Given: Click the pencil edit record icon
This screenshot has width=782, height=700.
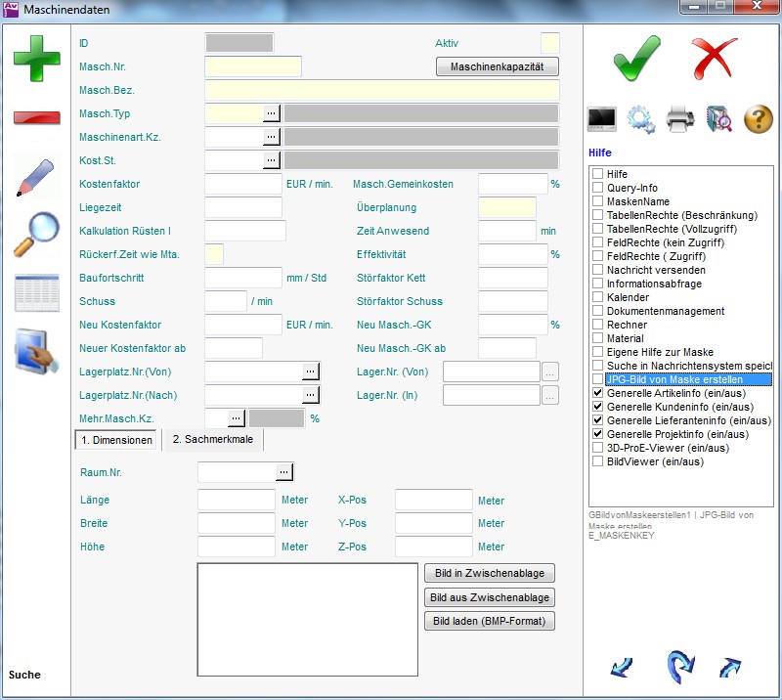Looking at the screenshot, I should pyautogui.click(x=36, y=176).
